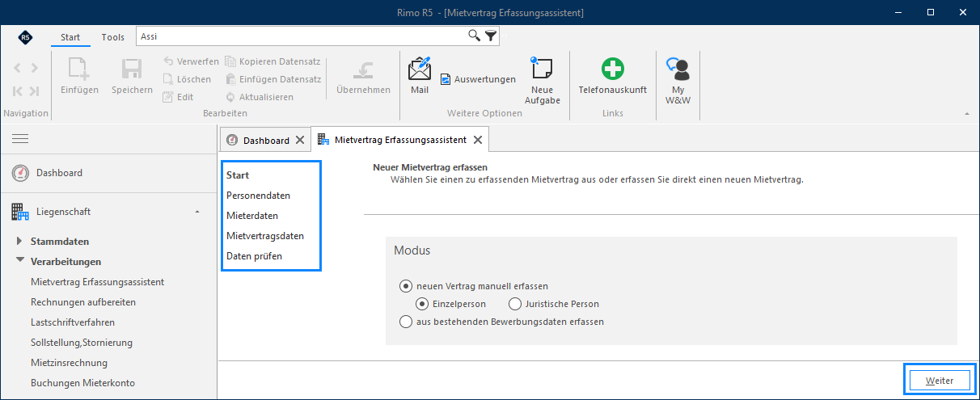Collapse the ribbon with corner arrow
The image size is (980, 400).
[967, 114]
